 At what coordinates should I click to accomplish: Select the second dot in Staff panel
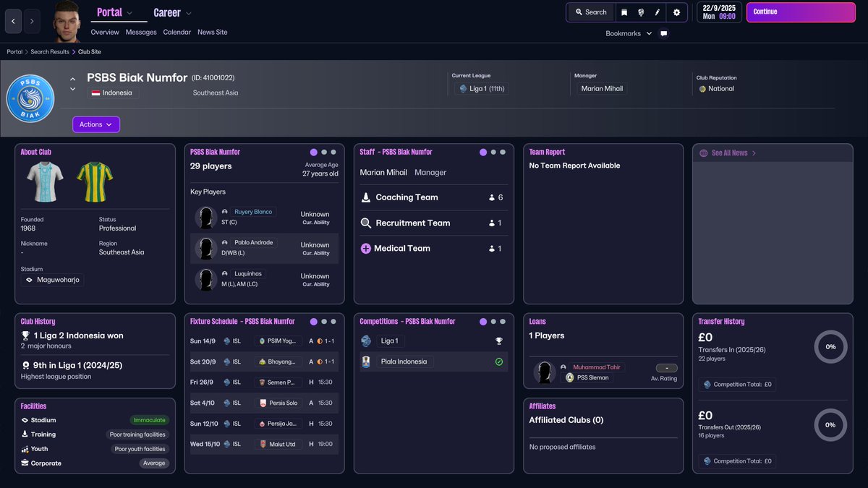point(493,153)
